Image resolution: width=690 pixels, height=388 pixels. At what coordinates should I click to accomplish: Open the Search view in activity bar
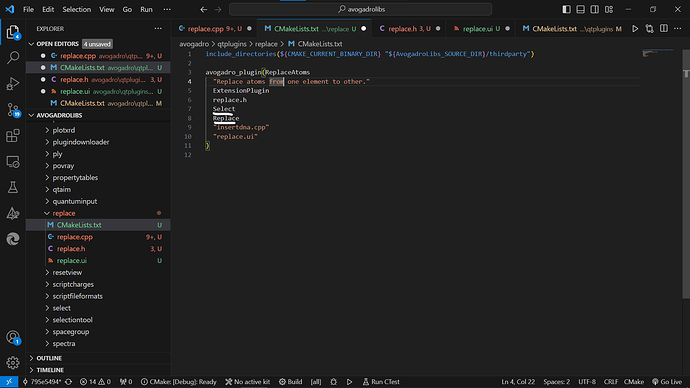pyautogui.click(x=13, y=58)
